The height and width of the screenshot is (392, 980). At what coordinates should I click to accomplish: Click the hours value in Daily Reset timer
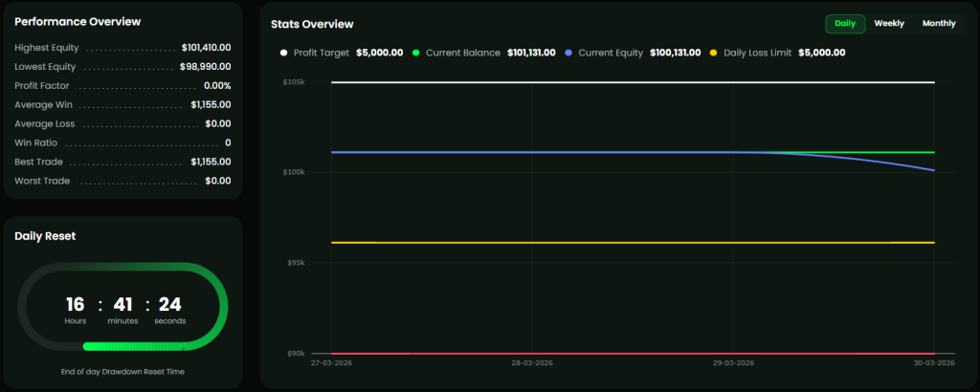coord(76,305)
